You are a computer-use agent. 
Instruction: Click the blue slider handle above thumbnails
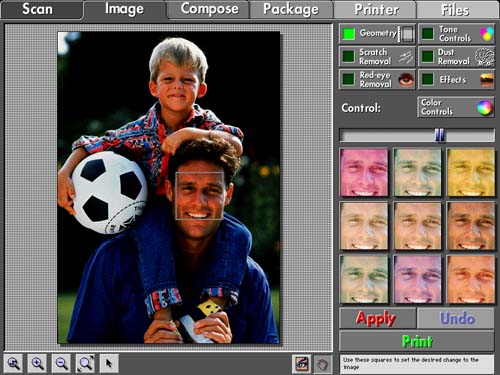[x=440, y=135]
